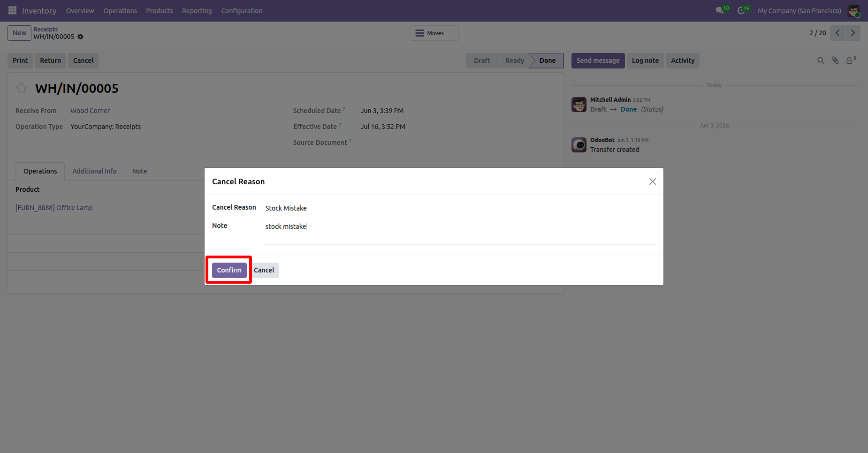The image size is (868, 453).
Task: Open Mitchell Admin user avatar menu
Action: tap(853, 10)
